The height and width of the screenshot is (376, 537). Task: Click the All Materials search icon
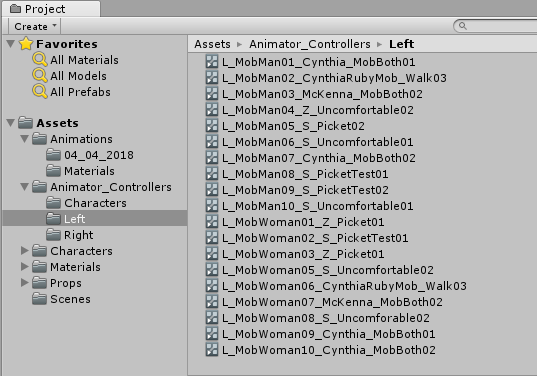coord(40,60)
